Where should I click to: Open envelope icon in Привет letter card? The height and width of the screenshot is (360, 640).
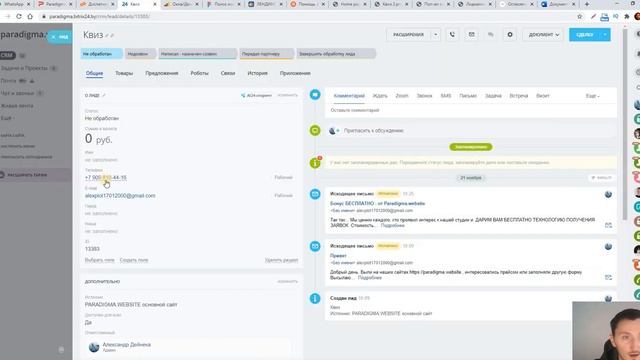pyautogui.click(x=608, y=277)
